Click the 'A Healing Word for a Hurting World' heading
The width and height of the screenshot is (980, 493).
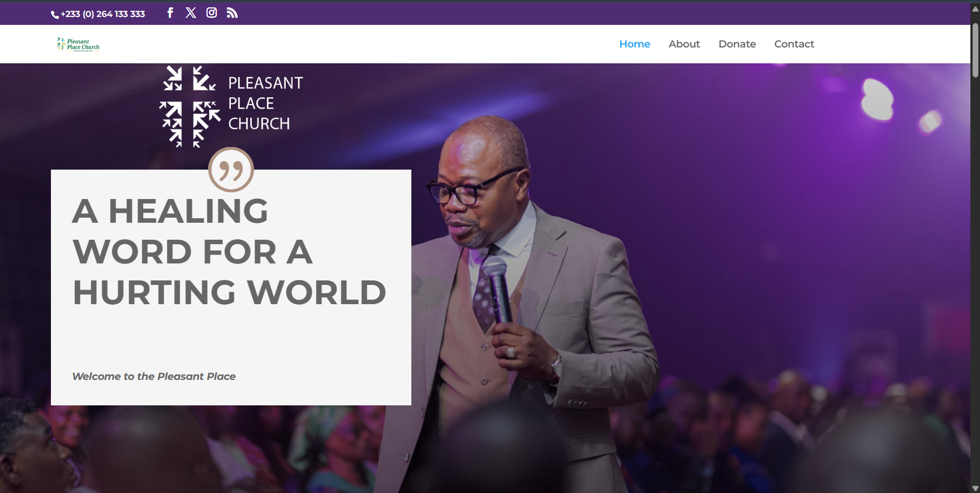tap(229, 252)
